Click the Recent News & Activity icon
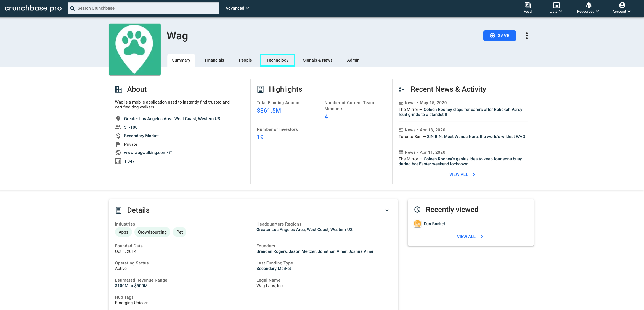Screen dimensions: 644x310 point(402,89)
